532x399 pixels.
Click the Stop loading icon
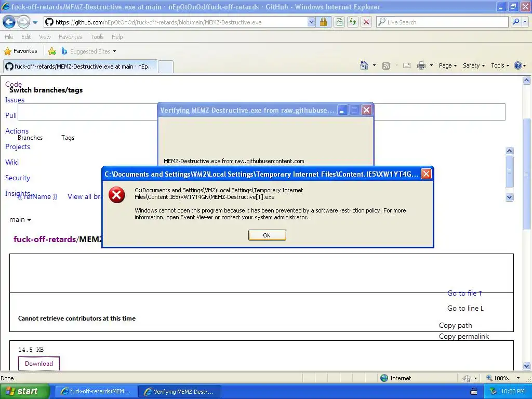pos(366,22)
